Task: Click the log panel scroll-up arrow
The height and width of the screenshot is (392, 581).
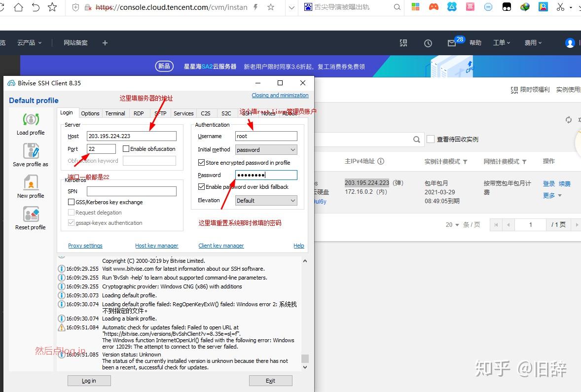Action: (x=305, y=261)
